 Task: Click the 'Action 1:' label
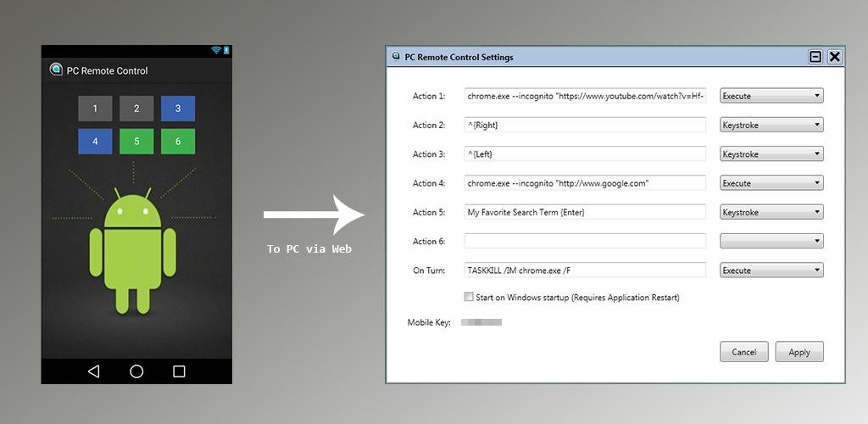[x=428, y=96]
